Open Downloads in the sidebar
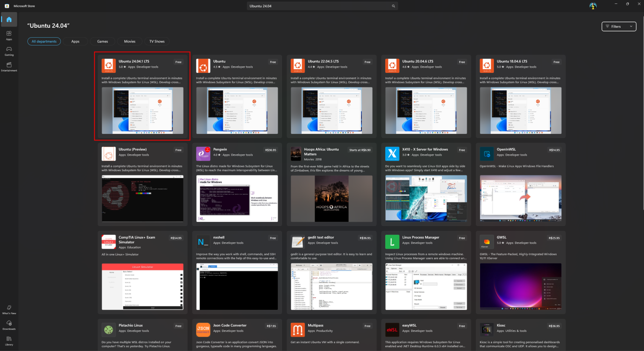The image size is (644, 351). [9, 325]
